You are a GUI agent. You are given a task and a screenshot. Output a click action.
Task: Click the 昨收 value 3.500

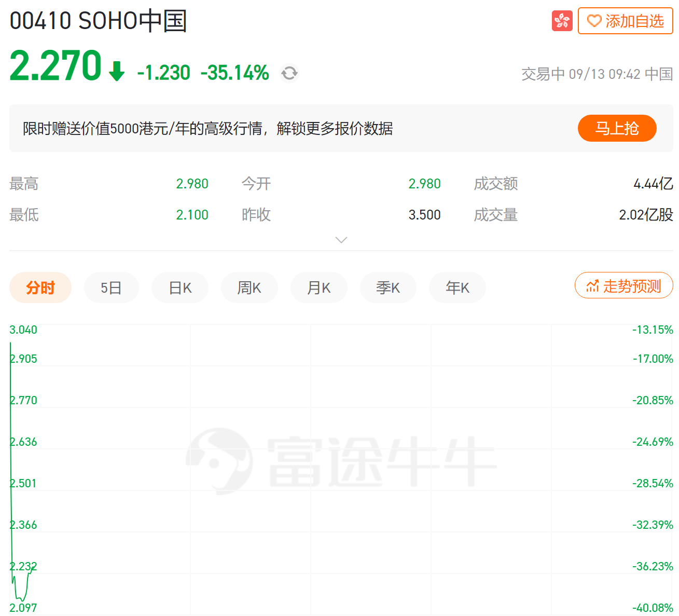coord(425,215)
